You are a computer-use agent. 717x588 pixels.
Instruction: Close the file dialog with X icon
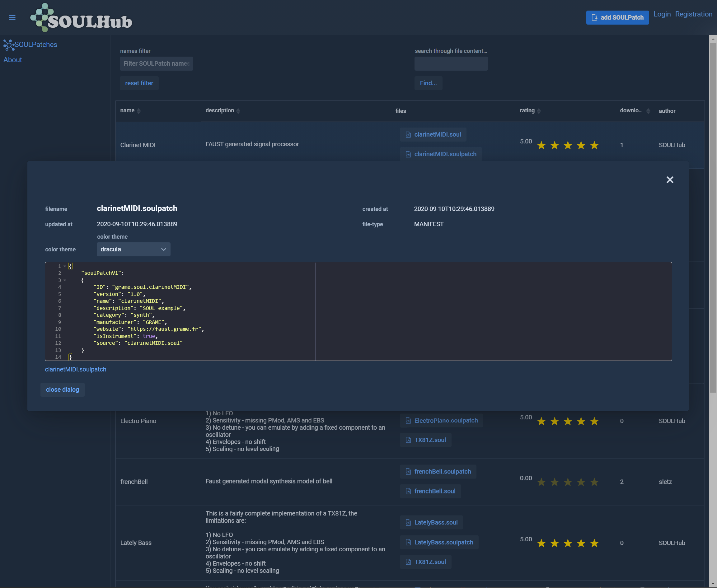[x=670, y=180]
